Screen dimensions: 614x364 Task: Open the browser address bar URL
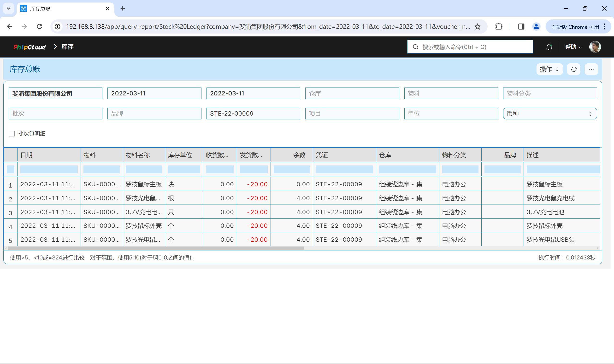(268, 26)
